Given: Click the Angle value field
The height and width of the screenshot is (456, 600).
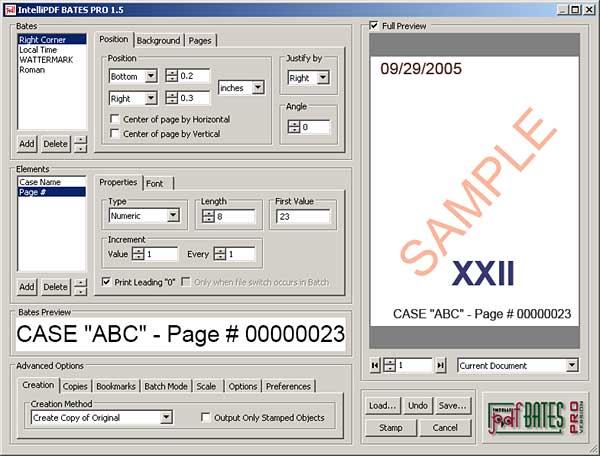Looking at the screenshot, I should (315, 127).
